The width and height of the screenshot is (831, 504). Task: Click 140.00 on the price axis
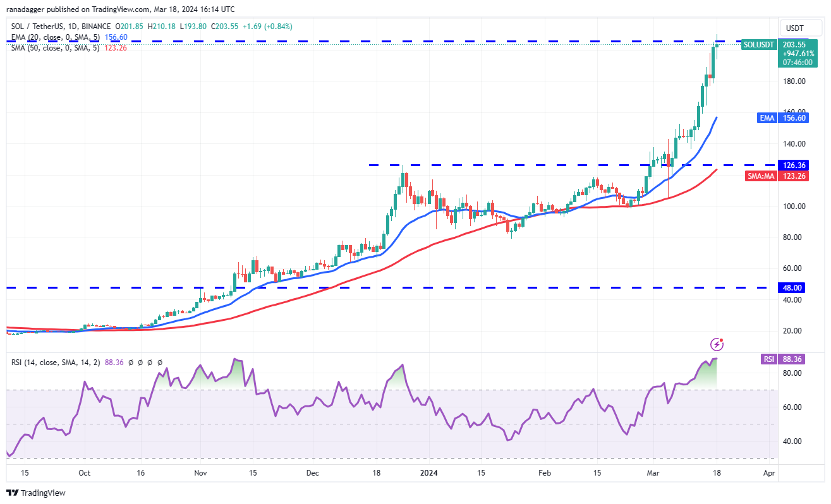(794, 144)
